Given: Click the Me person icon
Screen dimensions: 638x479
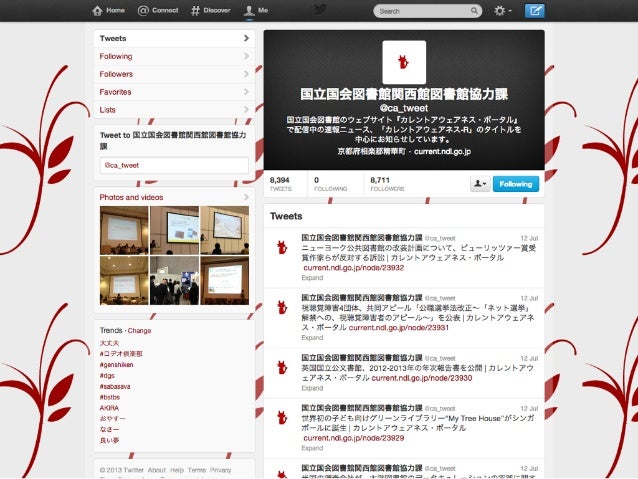Looking at the screenshot, I should coord(249,11).
